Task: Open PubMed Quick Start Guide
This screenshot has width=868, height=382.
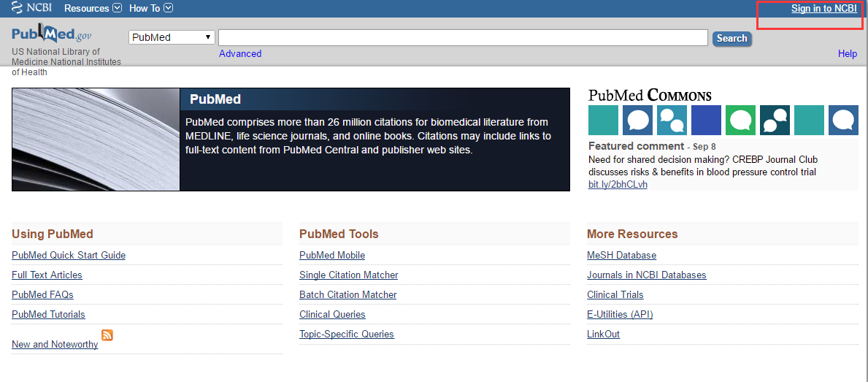Action: point(69,255)
